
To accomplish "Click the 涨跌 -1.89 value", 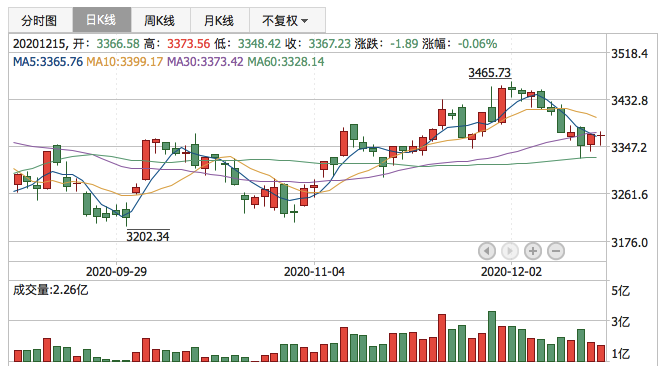I will (x=404, y=44).
